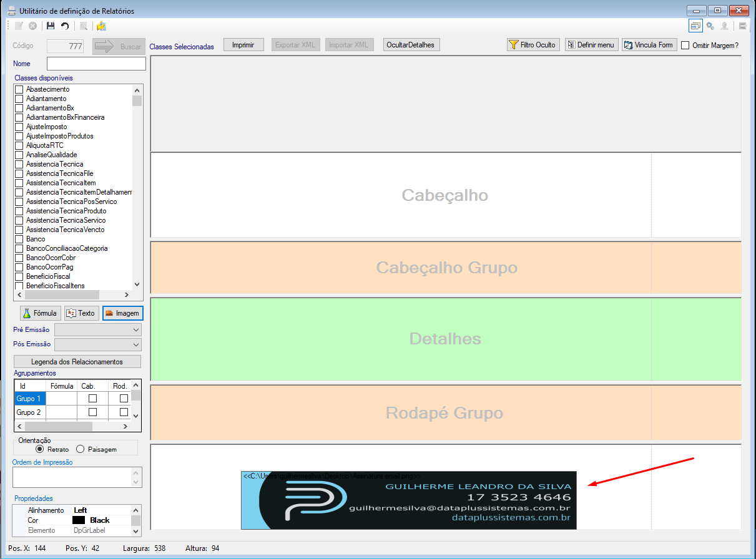Check the Banco class checkbox
The image size is (756, 559).
pyautogui.click(x=19, y=239)
